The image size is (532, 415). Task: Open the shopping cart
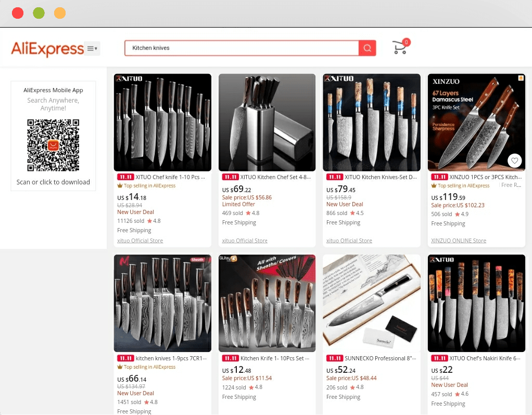[x=401, y=47]
